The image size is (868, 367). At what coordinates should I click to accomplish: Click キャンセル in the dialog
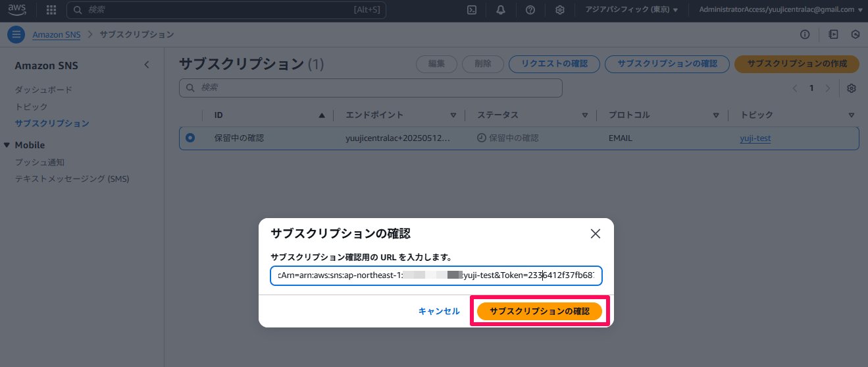coord(439,312)
